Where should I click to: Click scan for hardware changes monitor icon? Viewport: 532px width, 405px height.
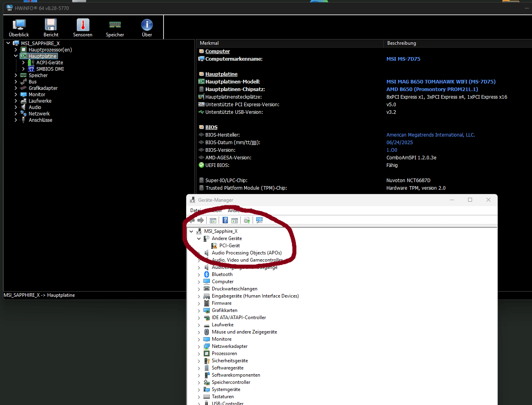coord(259,220)
